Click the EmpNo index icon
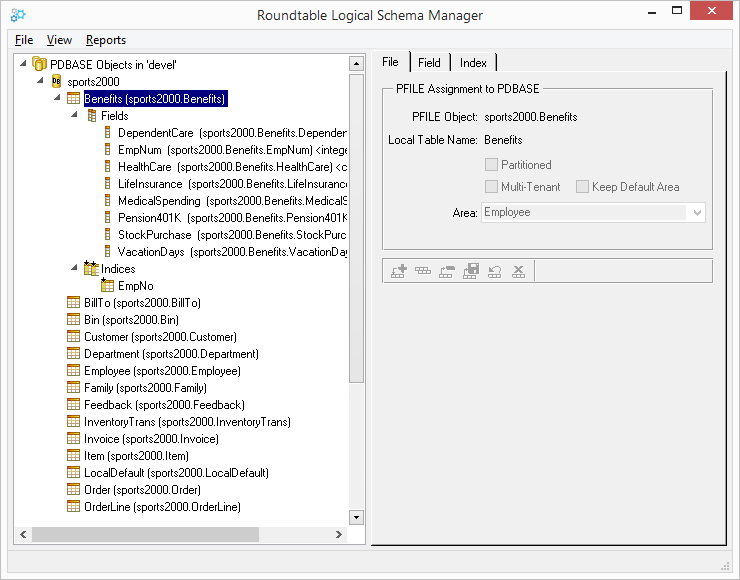 coord(107,285)
